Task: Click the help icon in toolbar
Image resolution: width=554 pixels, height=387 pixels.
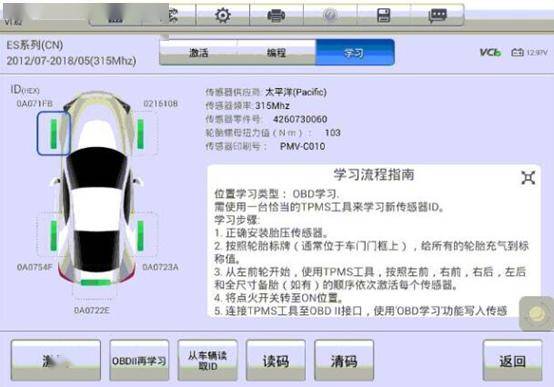Action: [330, 15]
